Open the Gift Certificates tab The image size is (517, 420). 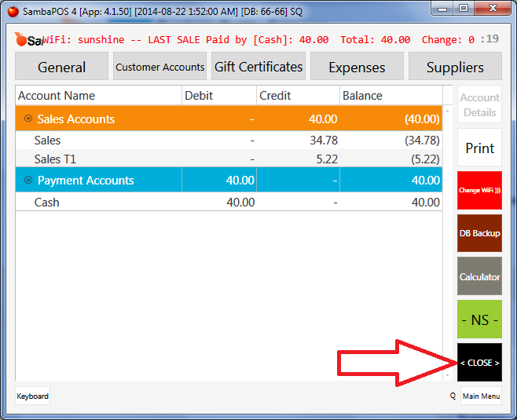pyautogui.click(x=258, y=66)
